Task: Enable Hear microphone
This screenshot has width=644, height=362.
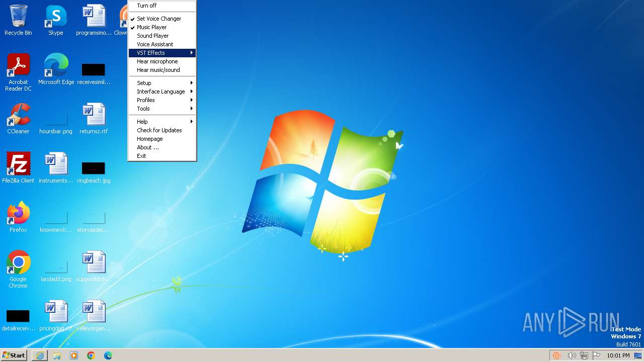Action: (162, 61)
